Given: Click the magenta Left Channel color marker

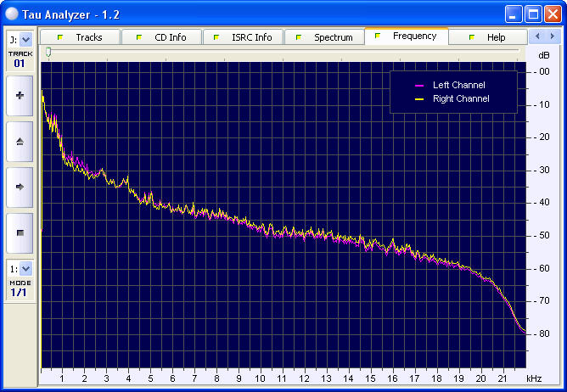Looking at the screenshot, I should [x=419, y=86].
